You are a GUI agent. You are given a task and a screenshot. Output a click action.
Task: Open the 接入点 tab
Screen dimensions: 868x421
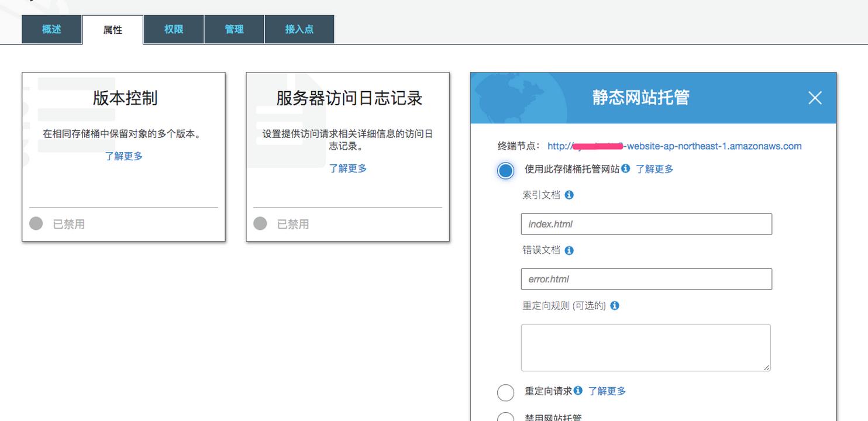pos(299,29)
